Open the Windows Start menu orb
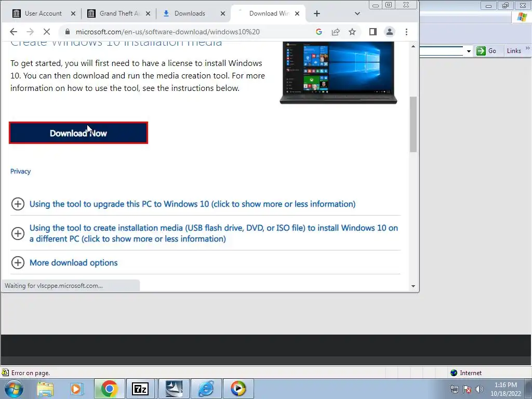Viewport: 532px width, 399px height. (x=14, y=389)
